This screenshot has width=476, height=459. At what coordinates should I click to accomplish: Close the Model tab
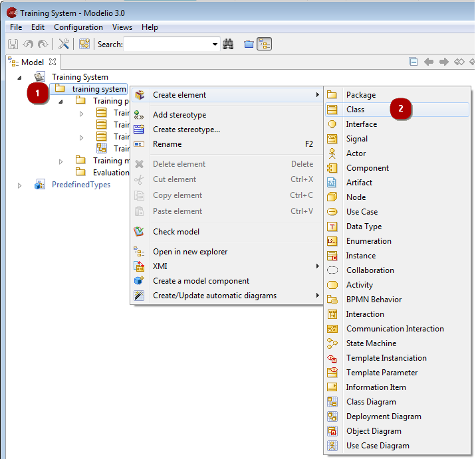pyautogui.click(x=53, y=62)
